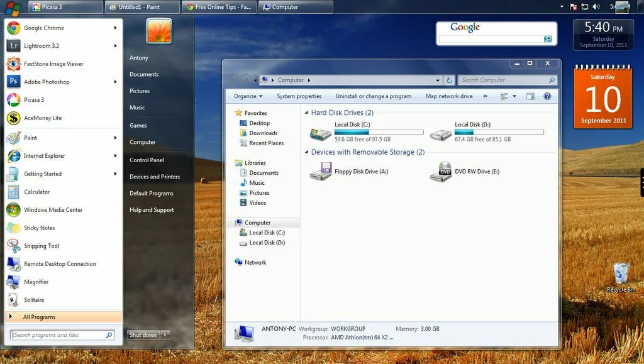Open Pictures from the Start menu's right pane
Viewport: 644px width, 364px height.
coord(140,91)
